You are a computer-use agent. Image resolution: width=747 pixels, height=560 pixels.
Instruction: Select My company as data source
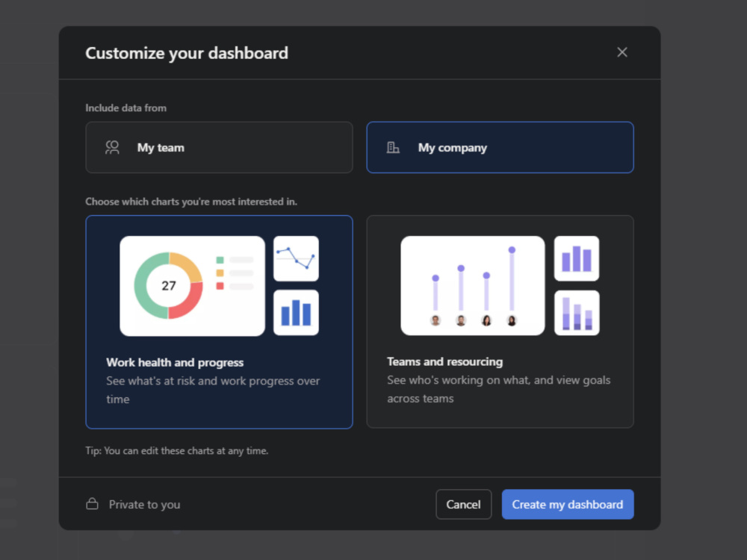pos(500,148)
